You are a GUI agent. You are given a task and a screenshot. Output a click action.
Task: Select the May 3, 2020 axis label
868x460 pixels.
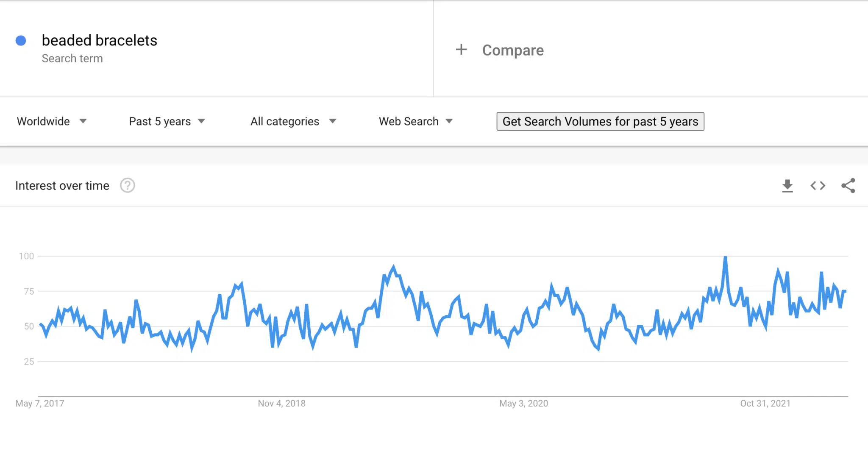click(523, 404)
